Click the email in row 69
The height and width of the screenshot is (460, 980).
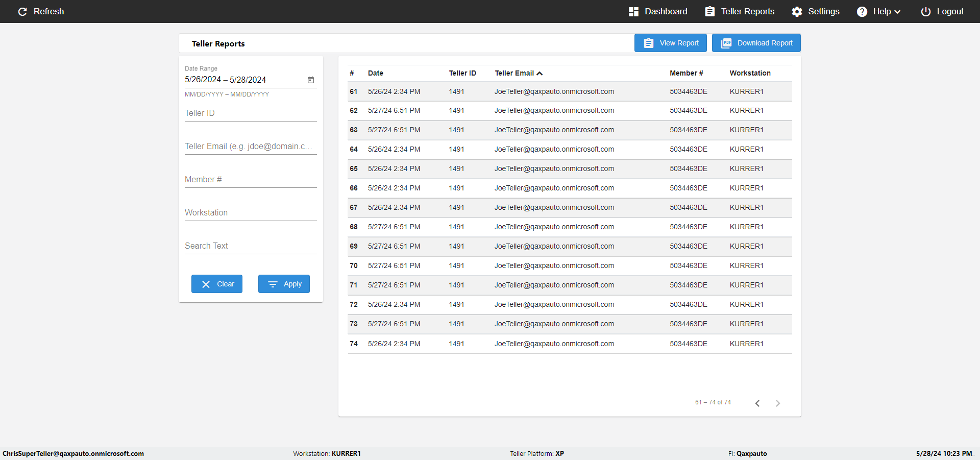click(554, 246)
